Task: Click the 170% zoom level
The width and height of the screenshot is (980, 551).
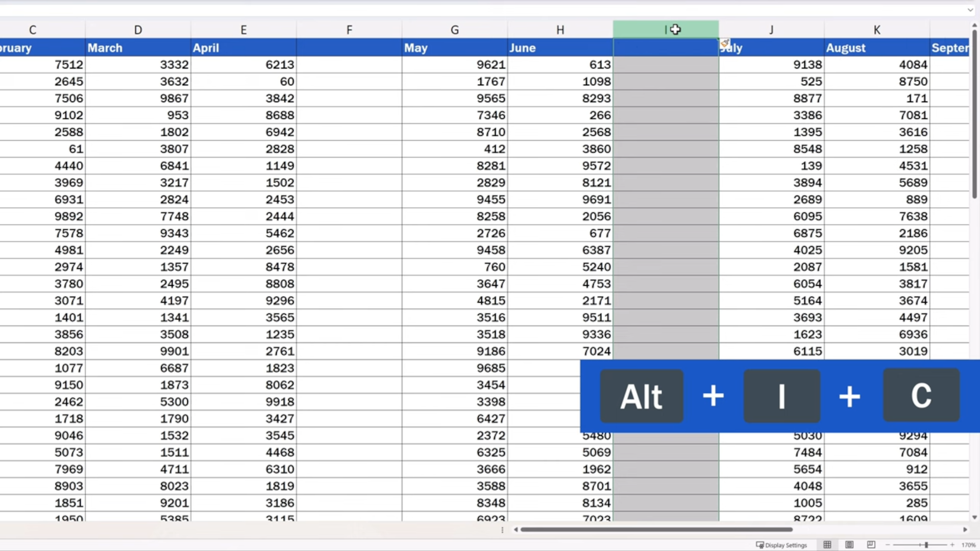Action: [968, 545]
